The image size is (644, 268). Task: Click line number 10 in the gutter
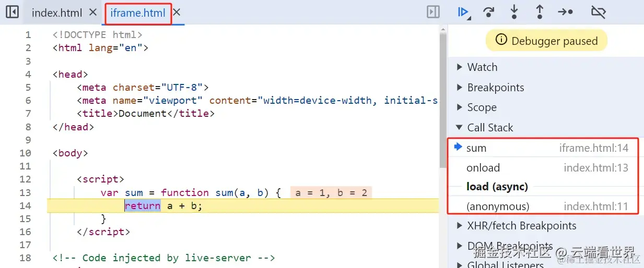(x=25, y=153)
